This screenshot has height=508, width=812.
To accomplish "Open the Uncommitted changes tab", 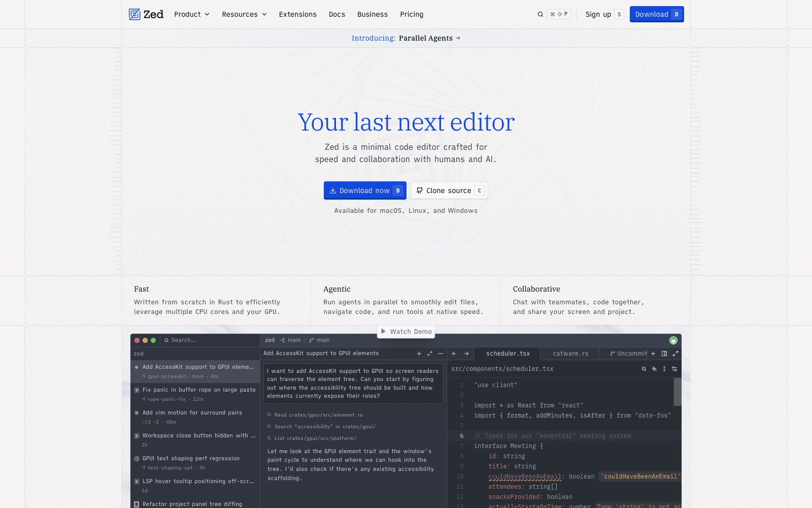I will tap(628, 354).
